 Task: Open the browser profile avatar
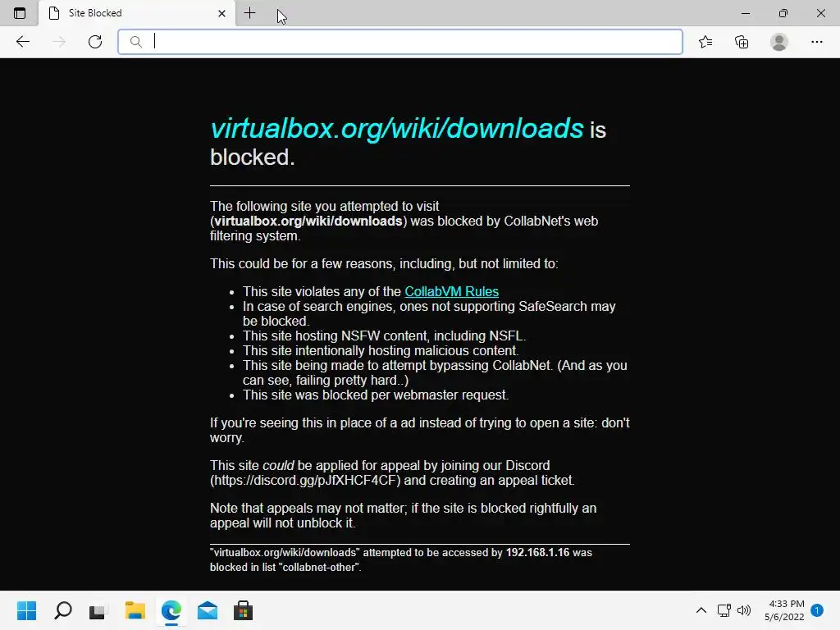click(x=779, y=42)
